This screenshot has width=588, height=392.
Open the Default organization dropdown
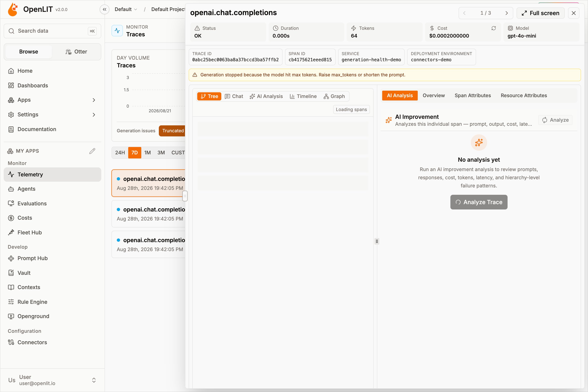coord(126,10)
